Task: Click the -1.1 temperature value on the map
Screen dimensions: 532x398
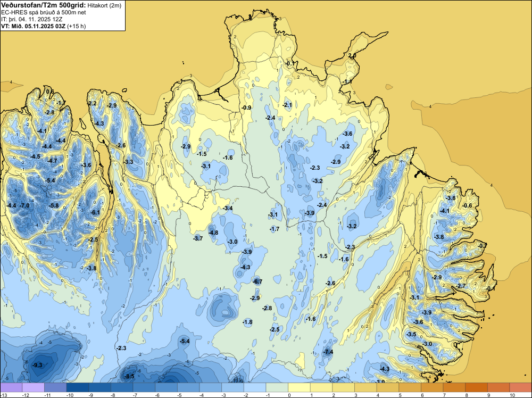Action: click(347, 82)
